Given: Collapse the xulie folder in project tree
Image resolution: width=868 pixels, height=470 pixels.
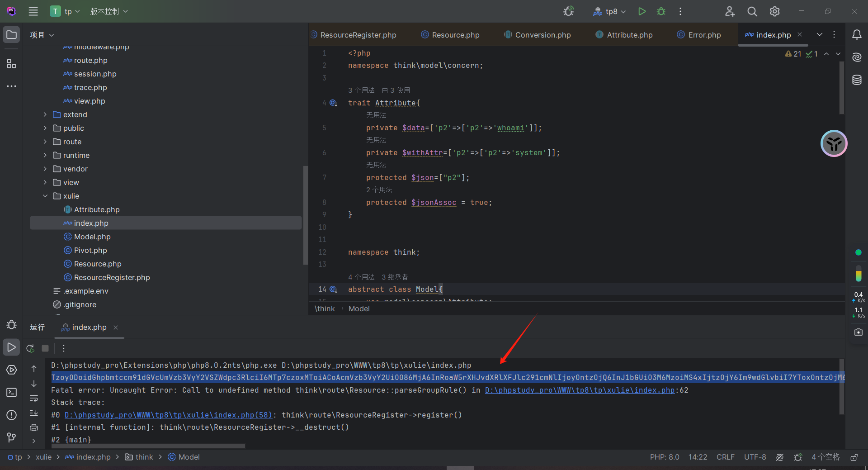Looking at the screenshot, I should [x=45, y=196].
